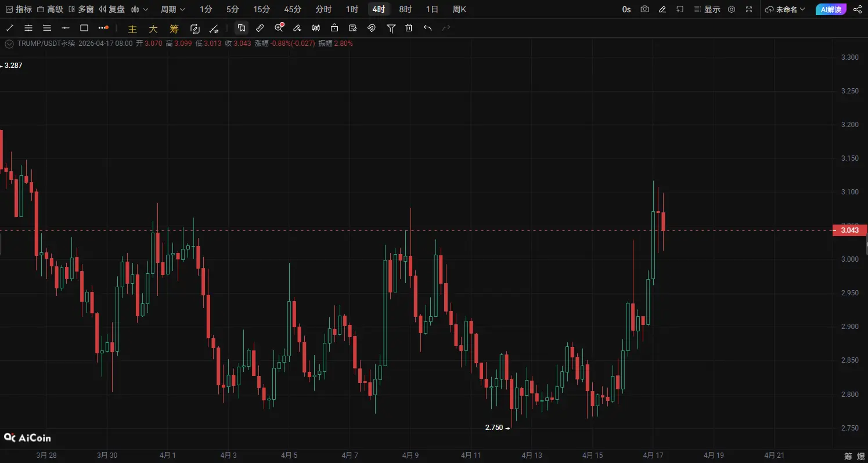The width and height of the screenshot is (868, 463).
Task: Switch to the 1分 timeframe
Action: 206,9
